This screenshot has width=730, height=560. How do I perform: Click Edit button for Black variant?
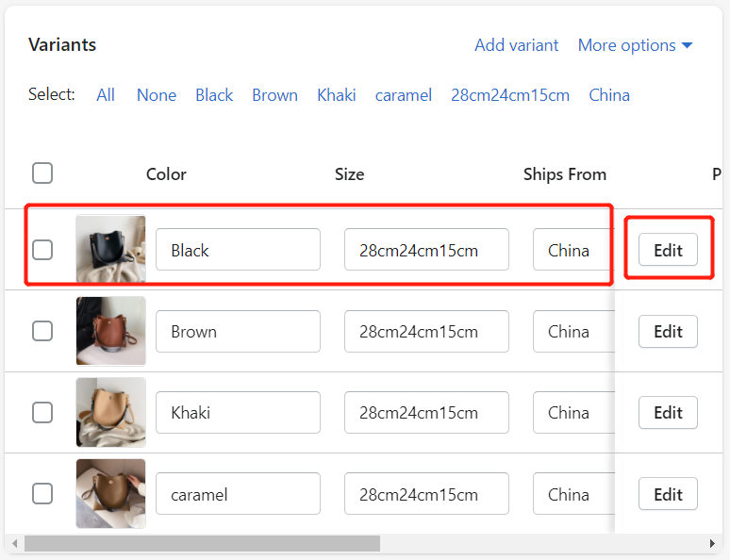pyautogui.click(x=668, y=250)
